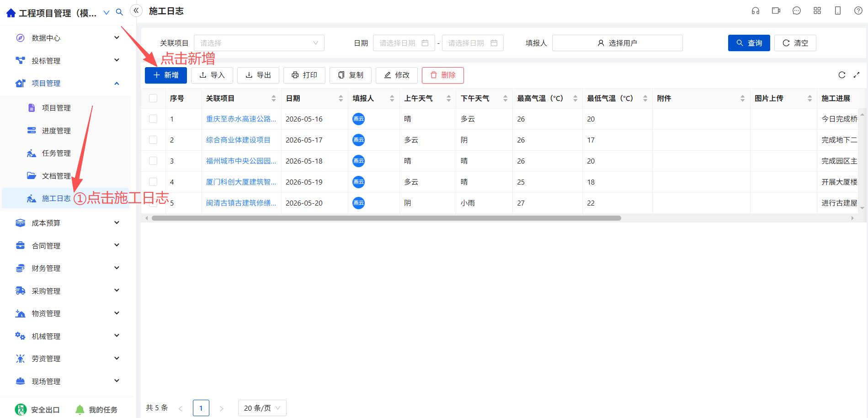This screenshot has width=868, height=418.
Task: Tick the checkbox for row 3
Action: pyautogui.click(x=153, y=161)
